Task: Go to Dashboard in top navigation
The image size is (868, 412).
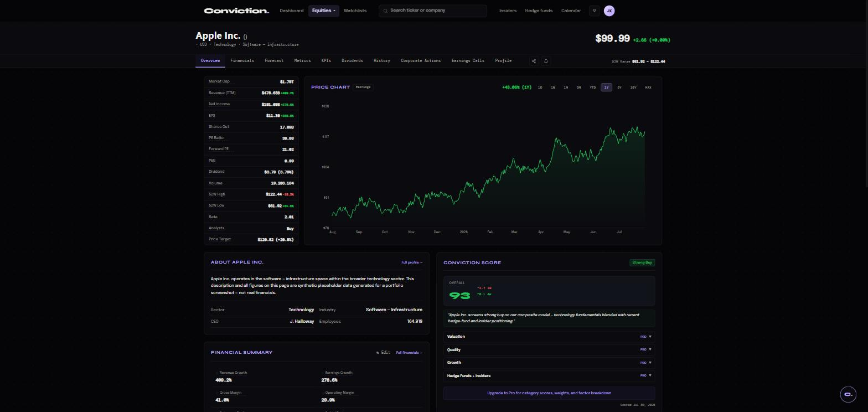Action: (x=291, y=11)
